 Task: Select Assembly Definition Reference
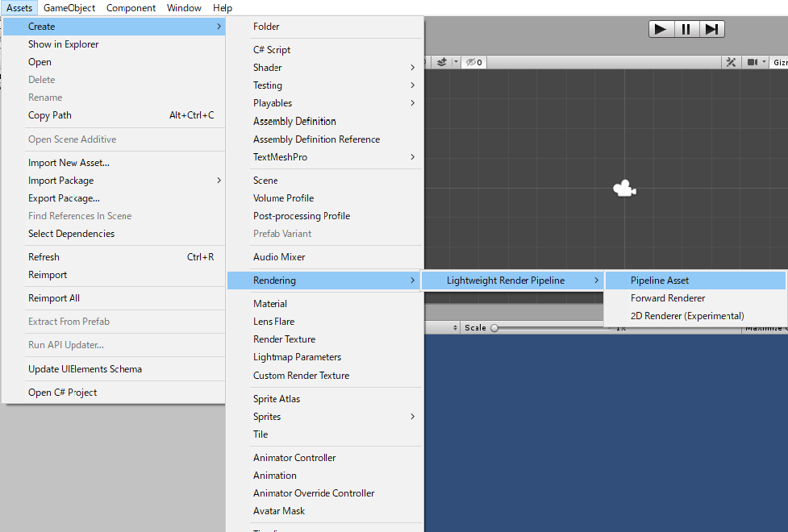[325, 139]
